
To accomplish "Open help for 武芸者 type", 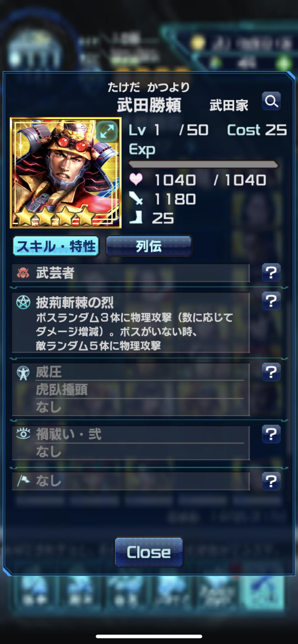I will [271, 273].
